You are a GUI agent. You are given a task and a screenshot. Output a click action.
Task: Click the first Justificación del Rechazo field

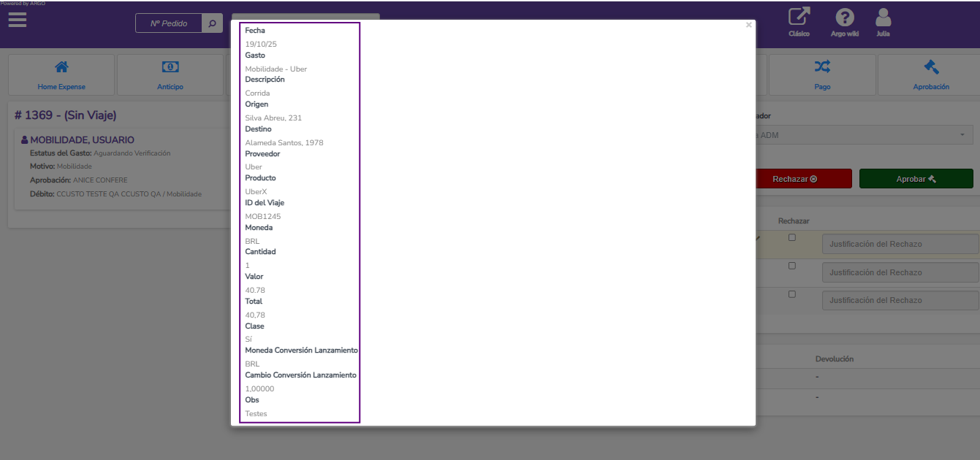900,244
